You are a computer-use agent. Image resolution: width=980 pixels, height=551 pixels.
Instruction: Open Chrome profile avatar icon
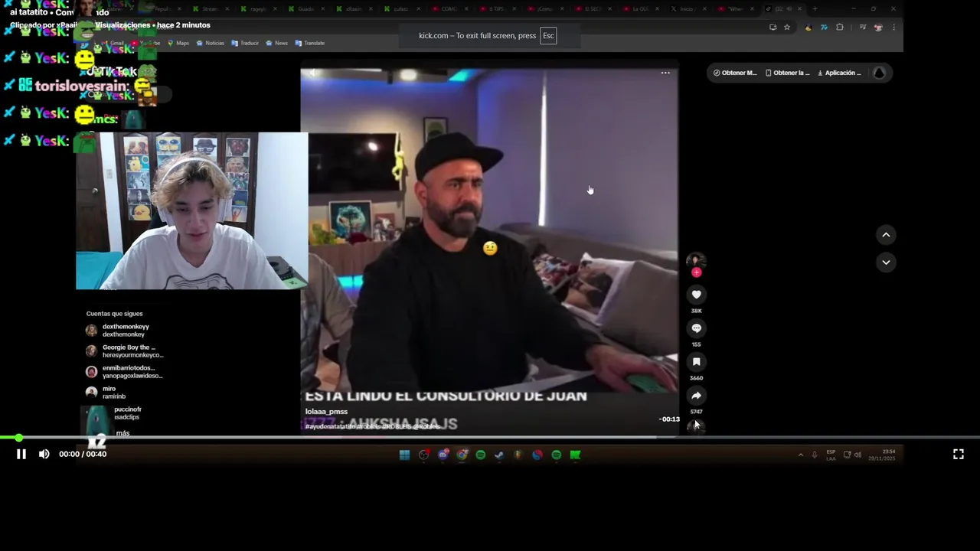click(x=878, y=28)
